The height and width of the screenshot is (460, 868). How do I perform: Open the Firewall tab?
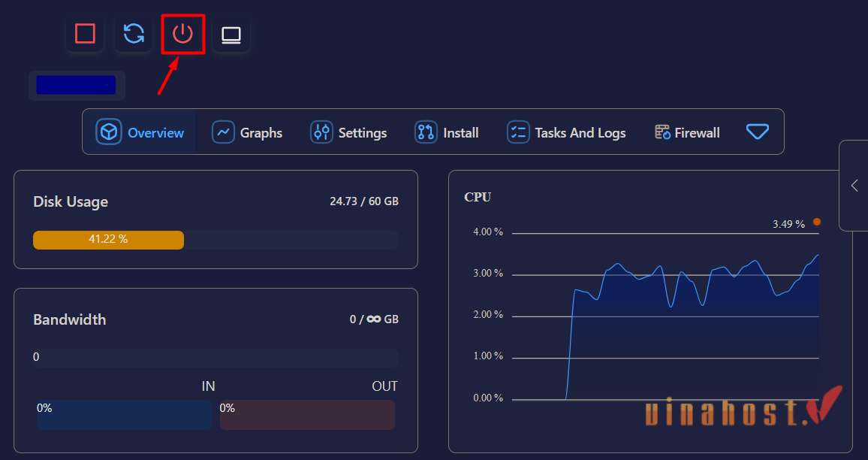(687, 133)
